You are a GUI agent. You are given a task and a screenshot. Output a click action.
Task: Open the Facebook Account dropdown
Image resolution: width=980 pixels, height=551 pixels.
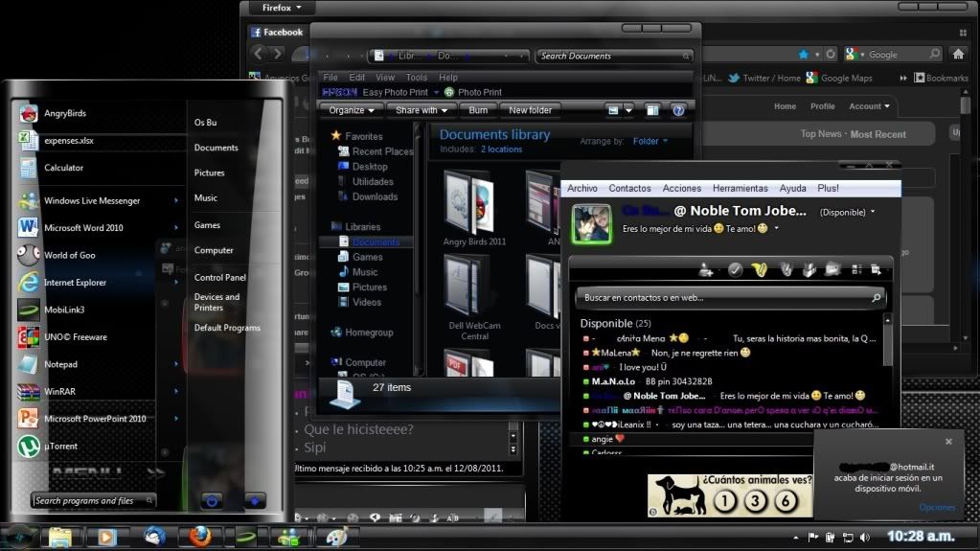[x=869, y=106]
